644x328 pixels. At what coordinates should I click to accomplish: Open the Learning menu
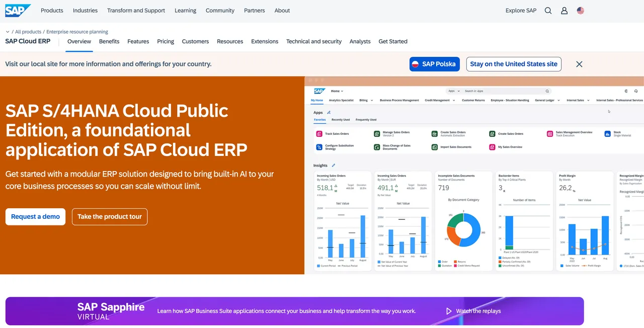(185, 11)
